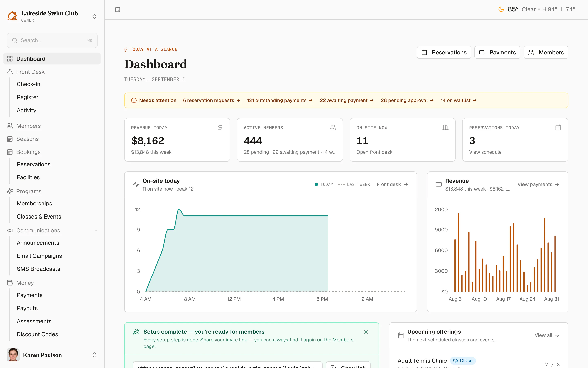This screenshot has width=588, height=368.
Task: Click the Revenue Today dollar icon
Action: [x=220, y=128]
